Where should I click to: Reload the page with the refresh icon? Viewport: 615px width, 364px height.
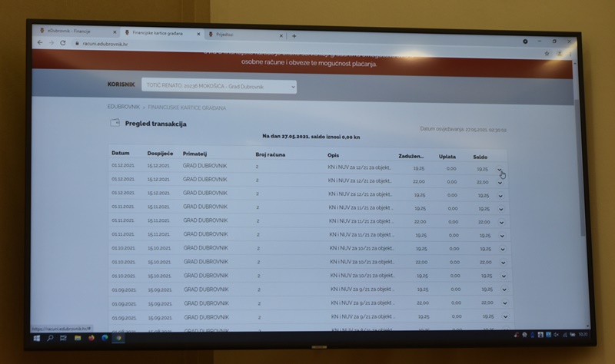click(x=64, y=44)
